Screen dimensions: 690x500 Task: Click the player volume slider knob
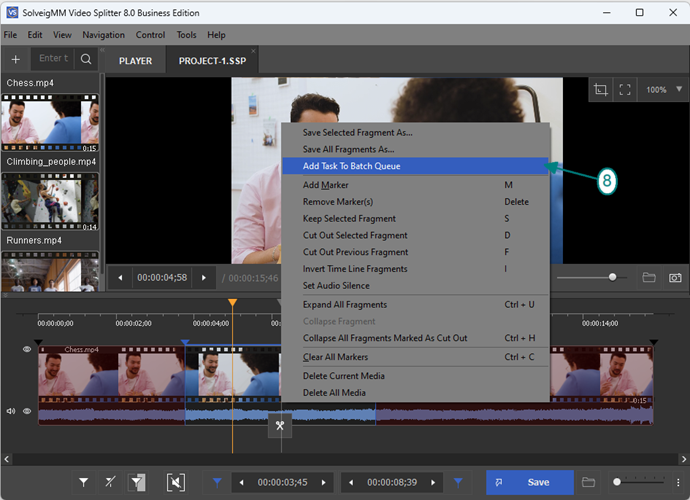tap(612, 277)
